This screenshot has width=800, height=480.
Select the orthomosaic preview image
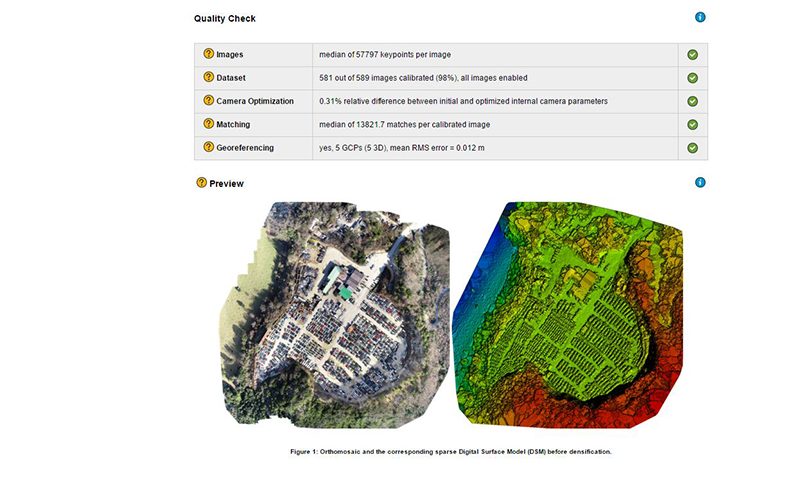pyautogui.click(x=335, y=315)
